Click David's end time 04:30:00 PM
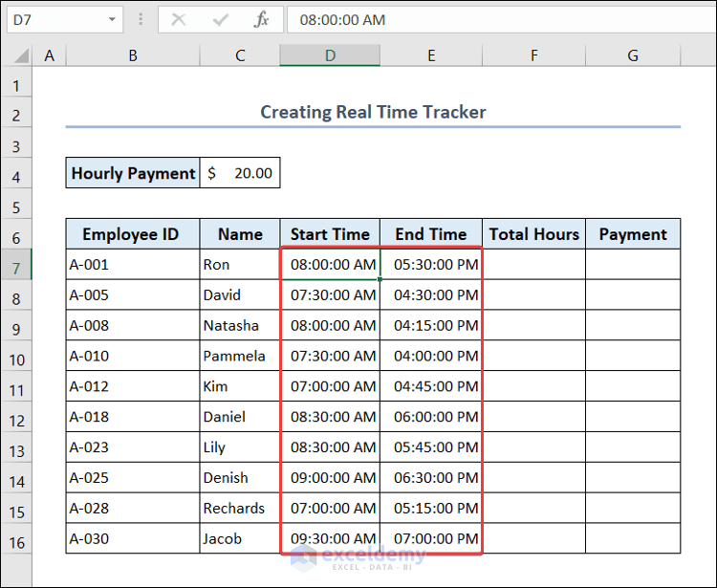The width and height of the screenshot is (717, 588). click(431, 294)
